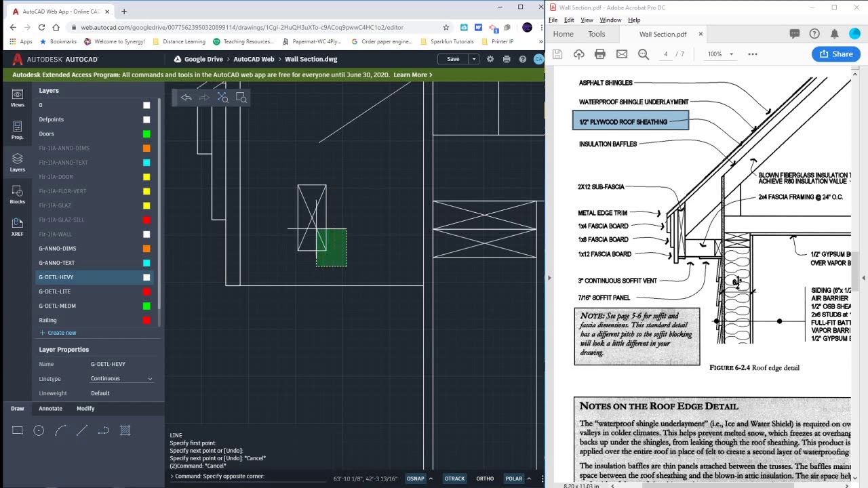Click the green Doors layer color swatch

pyautogui.click(x=146, y=134)
